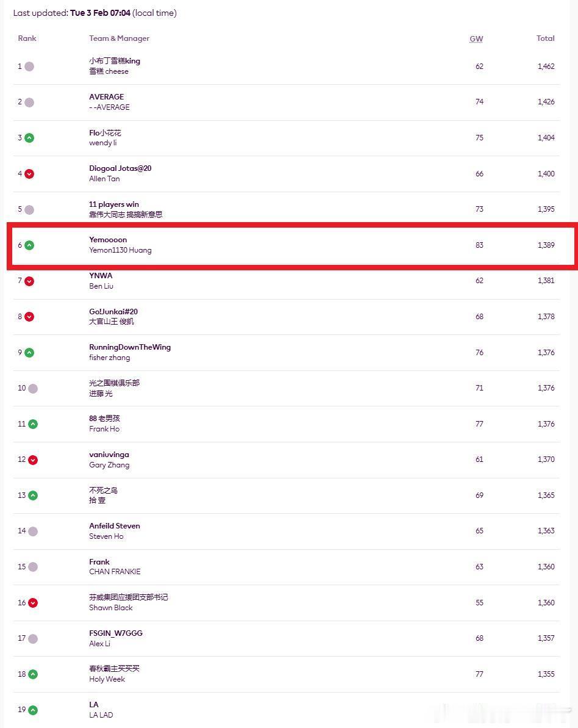578x728 pixels.
Task: Click the Total column header
Action: point(546,38)
